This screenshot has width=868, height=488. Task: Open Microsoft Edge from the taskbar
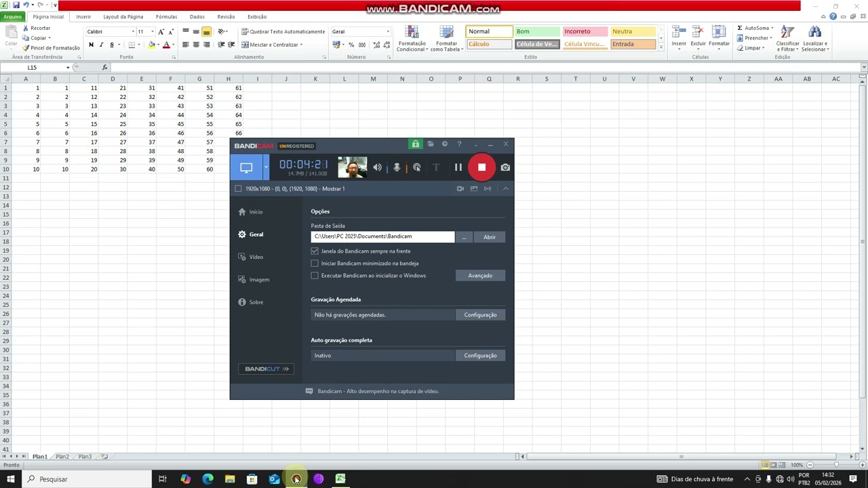(x=208, y=479)
